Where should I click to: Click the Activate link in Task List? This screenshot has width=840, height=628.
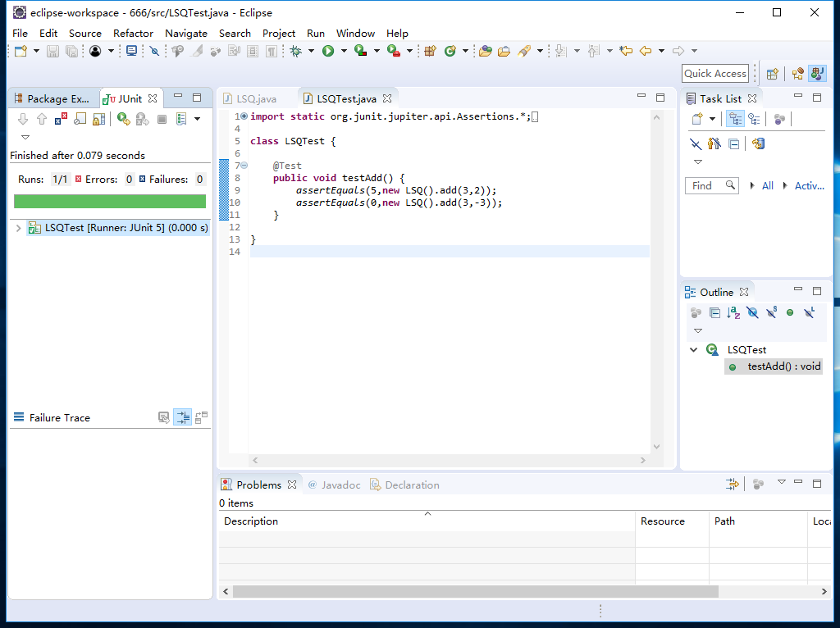coord(809,186)
